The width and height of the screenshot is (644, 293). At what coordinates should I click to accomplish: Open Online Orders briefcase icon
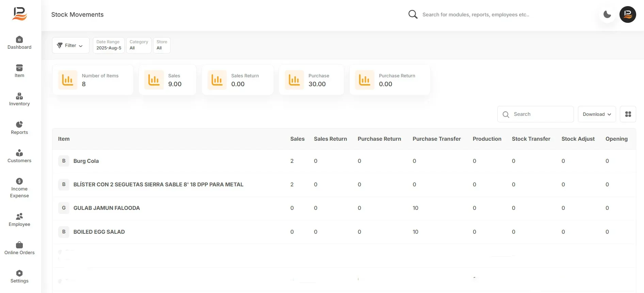pyautogui.click(x=19, y=245)
